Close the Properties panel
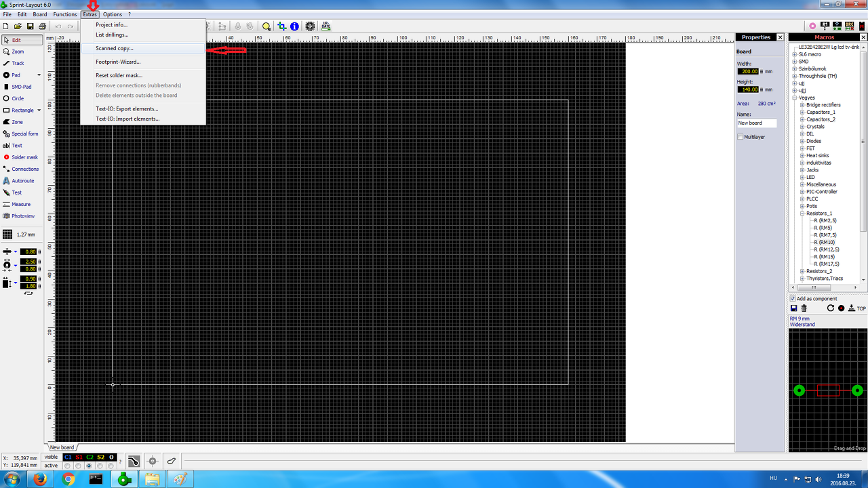The width and height of the screenshot is (868, 488). tap(780, 37)
